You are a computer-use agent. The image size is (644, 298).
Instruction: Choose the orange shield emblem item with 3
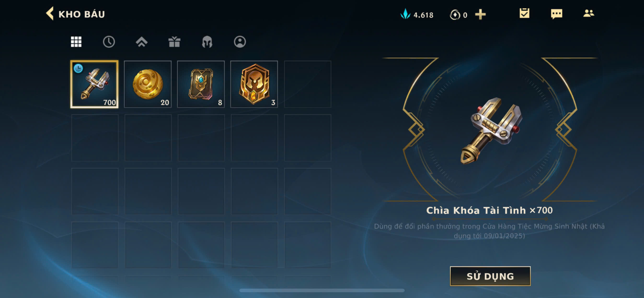tap(254, 84)
